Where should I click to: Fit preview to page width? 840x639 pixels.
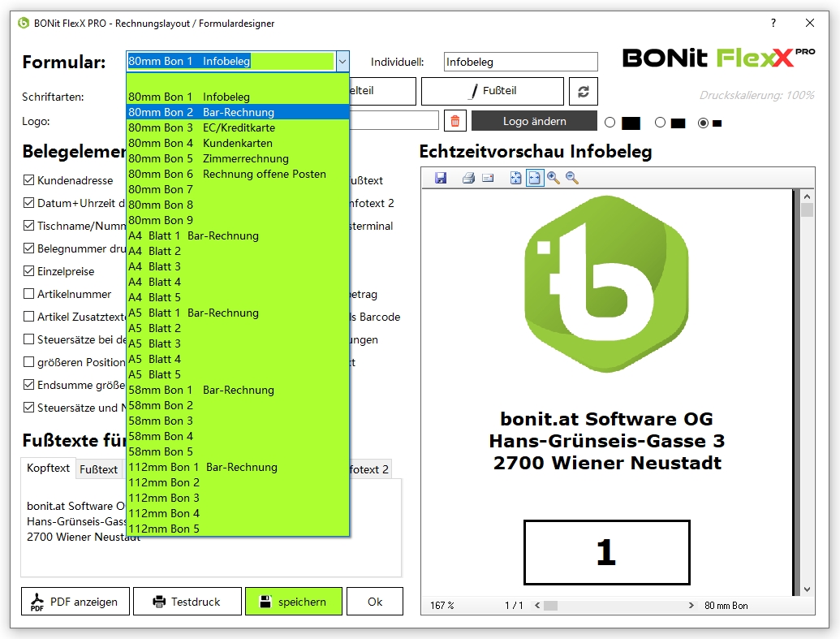[x=535, y=178]
